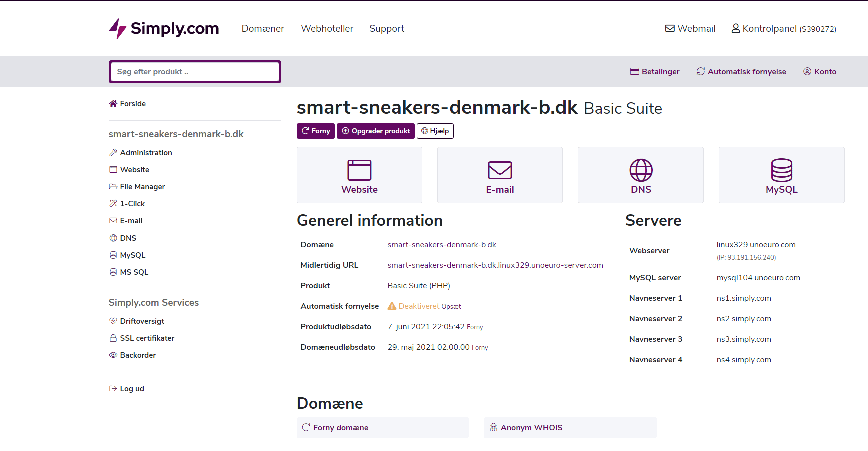
Task: Click the Forny button under title
Action: pyautogui.click(x=316, y=131)
